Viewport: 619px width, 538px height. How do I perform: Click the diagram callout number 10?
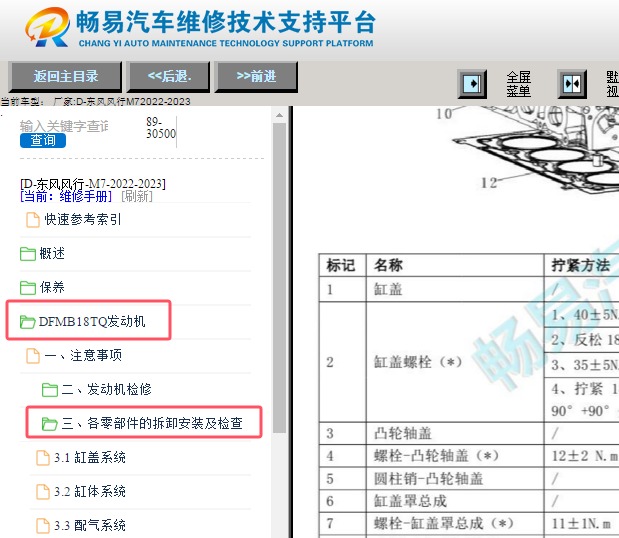tap(444, 114)
